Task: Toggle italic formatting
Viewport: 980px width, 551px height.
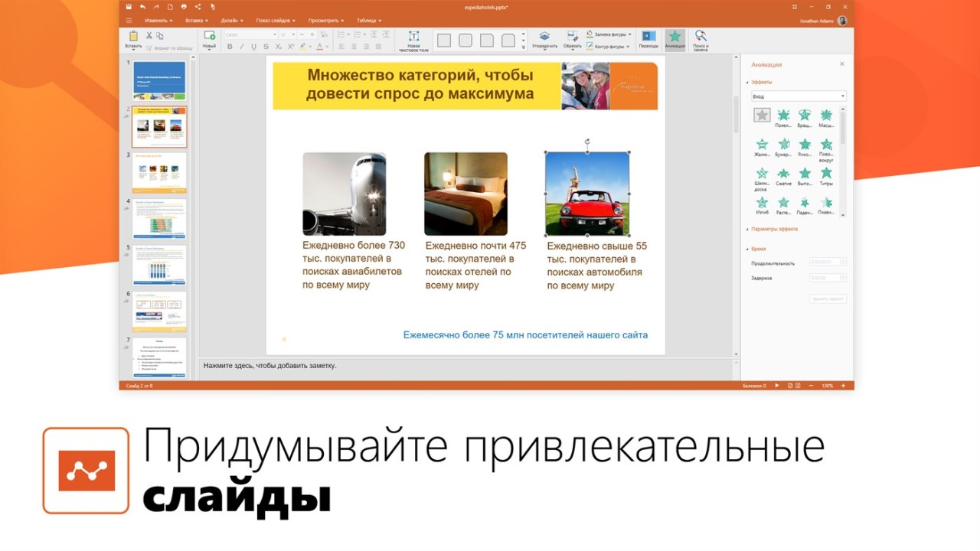Action: coord(241,47)
